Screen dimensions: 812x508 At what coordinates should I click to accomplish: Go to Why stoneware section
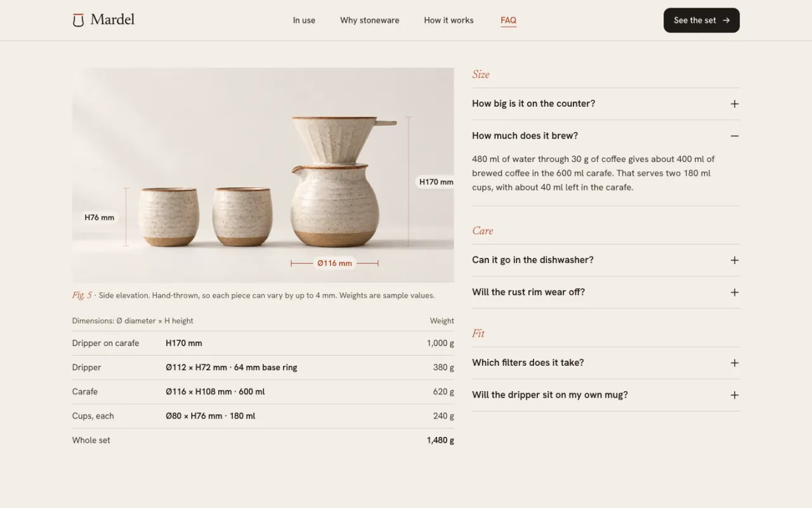pos(370,20)
